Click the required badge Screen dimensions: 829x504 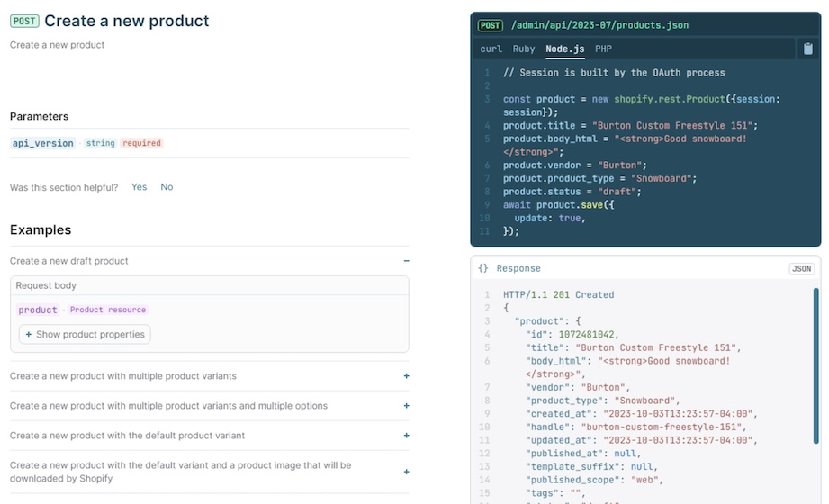click(x=141, y=143)
